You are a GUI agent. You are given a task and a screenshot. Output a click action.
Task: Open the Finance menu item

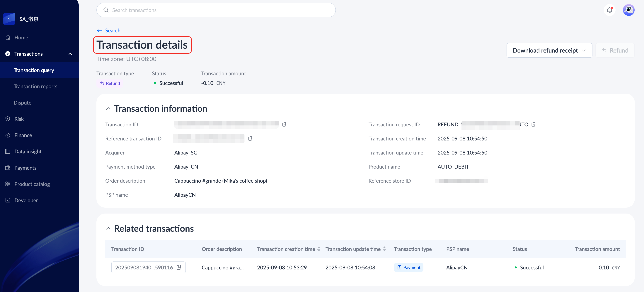pyautogui.click(x=23, y=135)
